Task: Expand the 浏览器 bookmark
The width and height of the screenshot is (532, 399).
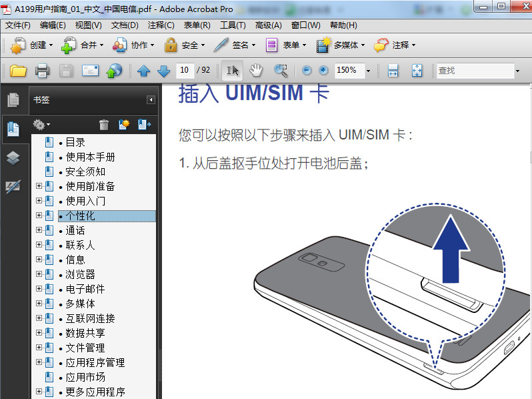Action: point(39,274)
